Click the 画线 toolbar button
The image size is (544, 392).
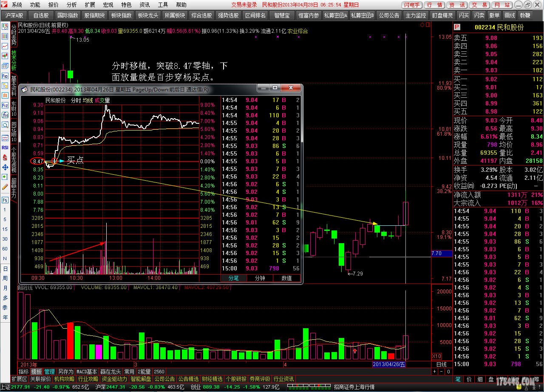pos(509,15)
